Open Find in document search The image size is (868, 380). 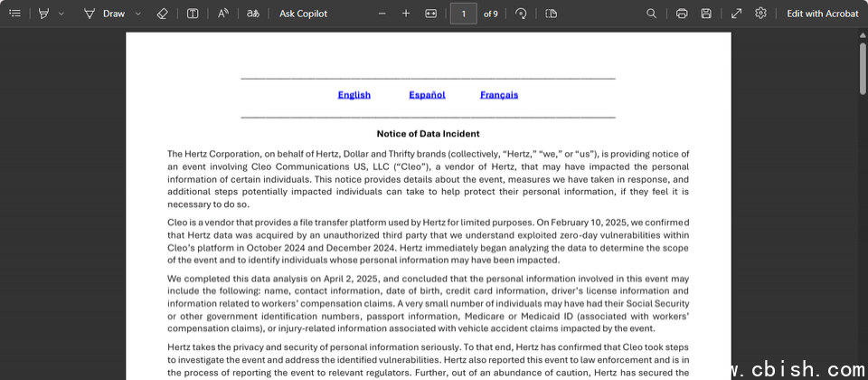(652, 14)
